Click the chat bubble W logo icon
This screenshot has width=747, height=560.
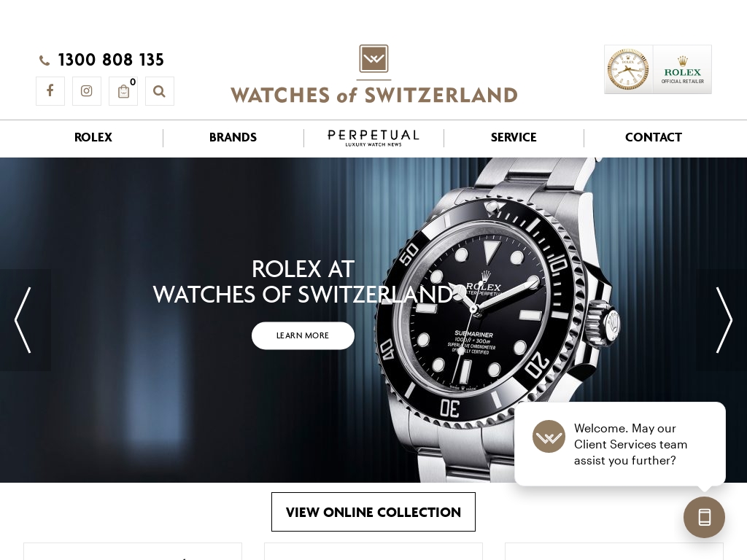coord(549,436)
